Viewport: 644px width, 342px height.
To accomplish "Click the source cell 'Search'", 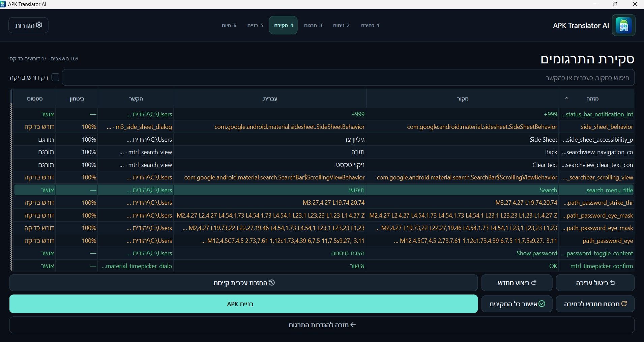I will [463, 190].
